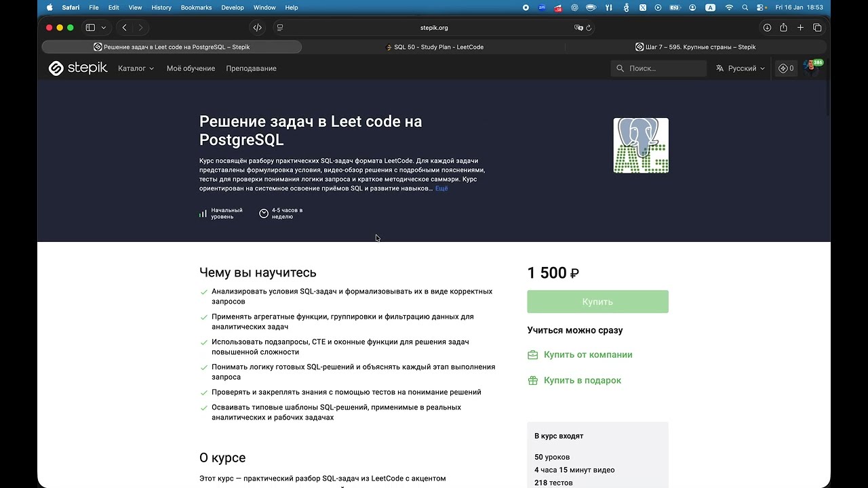Expand the Каталог dropdown

point(136,68)
